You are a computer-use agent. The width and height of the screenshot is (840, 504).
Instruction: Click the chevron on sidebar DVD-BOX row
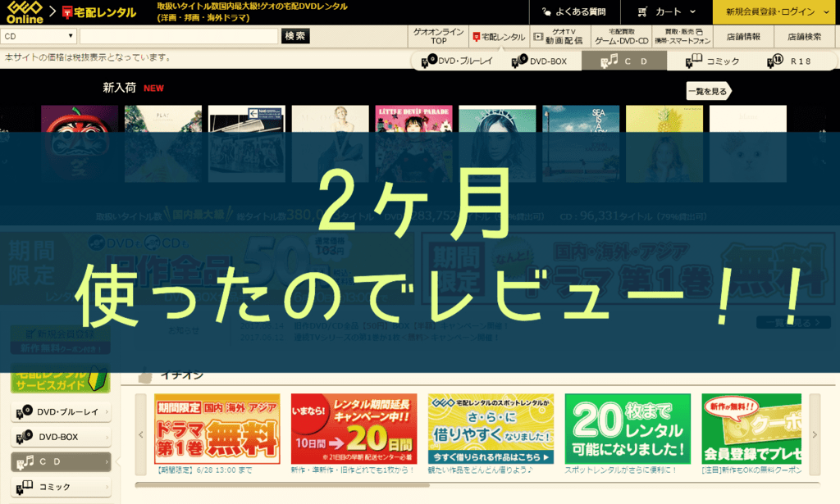(x=106, y=437)
